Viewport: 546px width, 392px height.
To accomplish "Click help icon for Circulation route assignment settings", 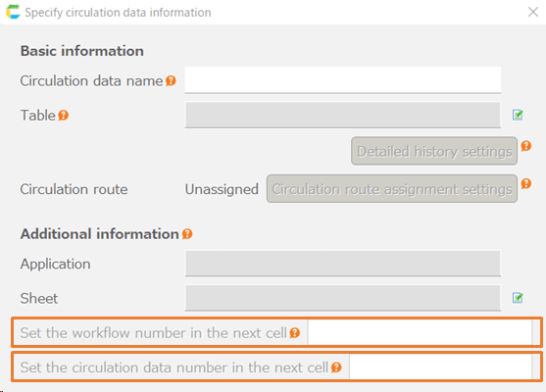I will tap(525, 183).
